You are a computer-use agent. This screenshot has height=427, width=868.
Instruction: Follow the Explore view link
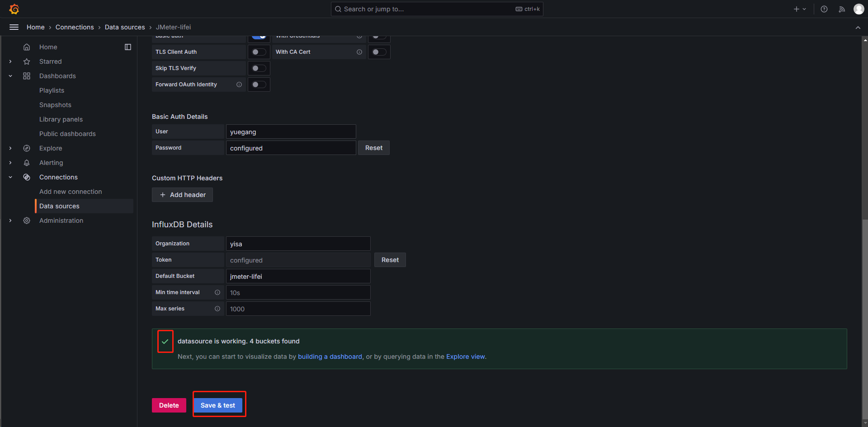[466, 357]
